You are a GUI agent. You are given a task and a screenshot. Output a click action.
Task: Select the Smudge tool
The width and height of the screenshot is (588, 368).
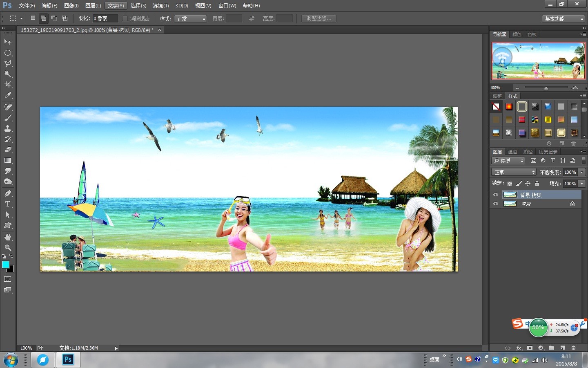coord(8,171)
